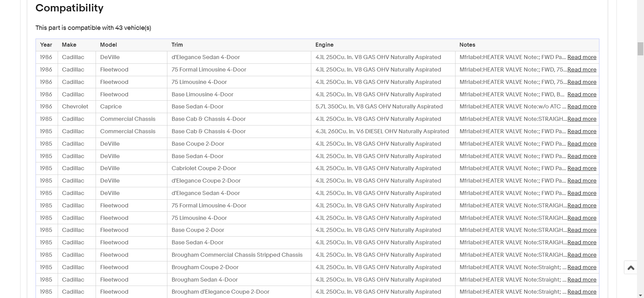Click "This part is compatible with 43 vehicle(s)" text
The height and width of the screenshot is (298, 644).
(93, 28)
